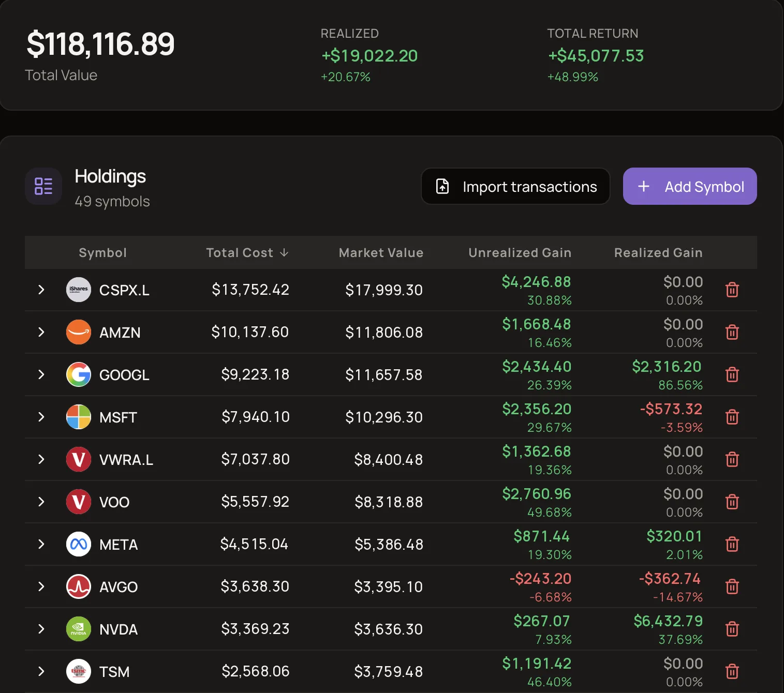The height and width of the screenshot is (693, 784).
Task: Click the $118,116.89 total value figure
Action: (100, 44)
